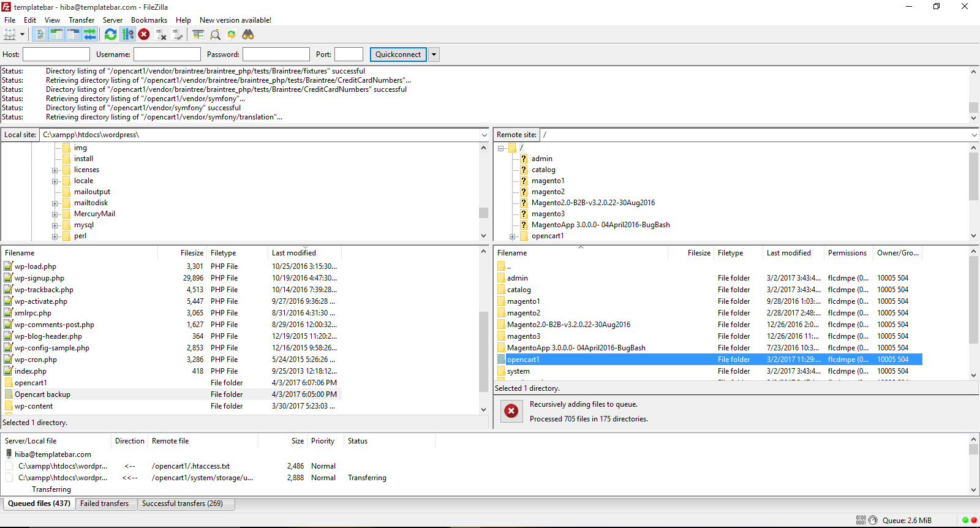Select the wp-content folder in local list

click(x=34, y=406)
